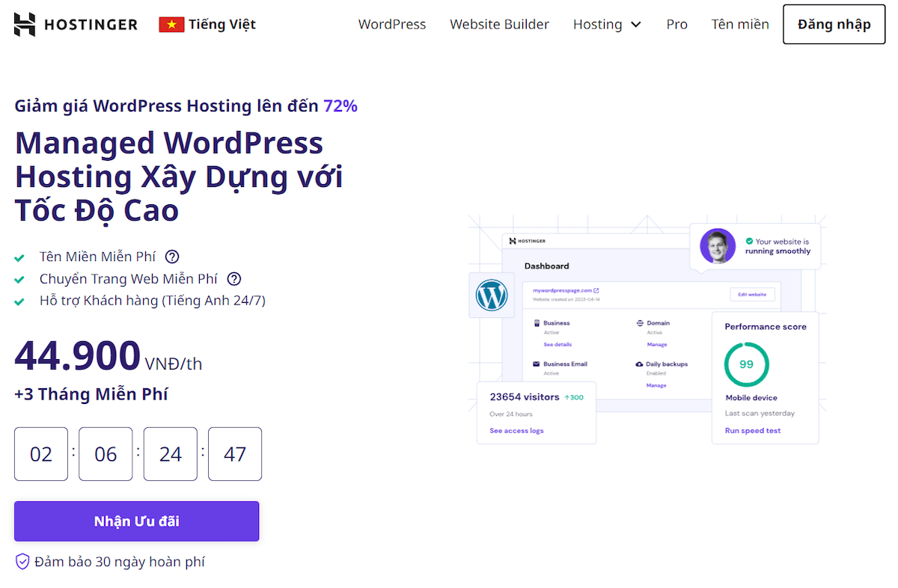Click See access logs in illustration
Viewport: 898px width, 588px height.
point(516,431)
